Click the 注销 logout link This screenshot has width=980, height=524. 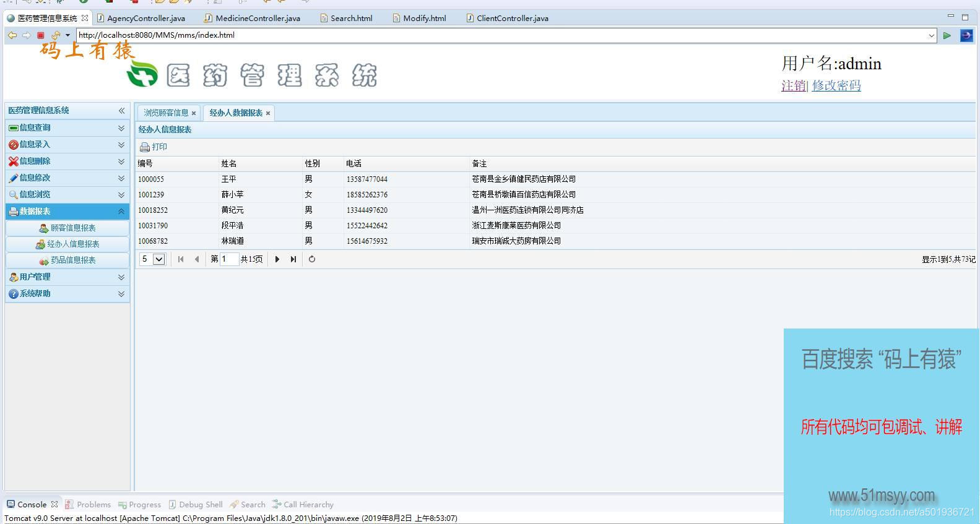[793, 86]
